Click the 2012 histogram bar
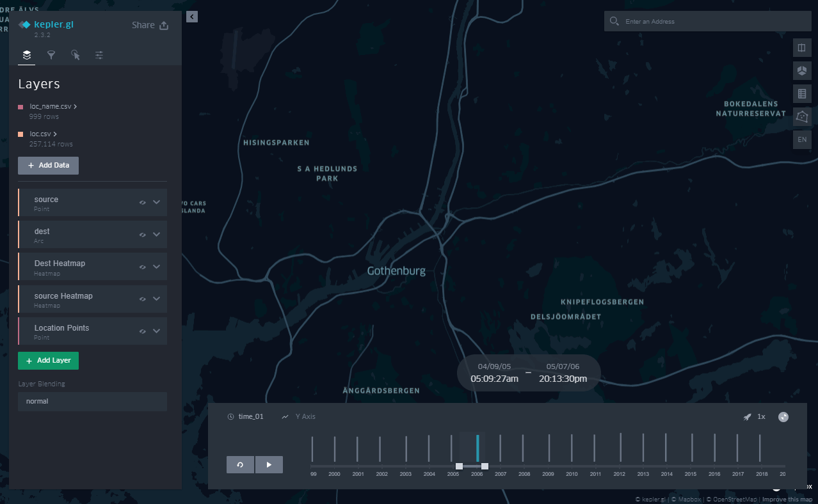The height and width of the screenshot is (504, 818). (x=620, y=447)
